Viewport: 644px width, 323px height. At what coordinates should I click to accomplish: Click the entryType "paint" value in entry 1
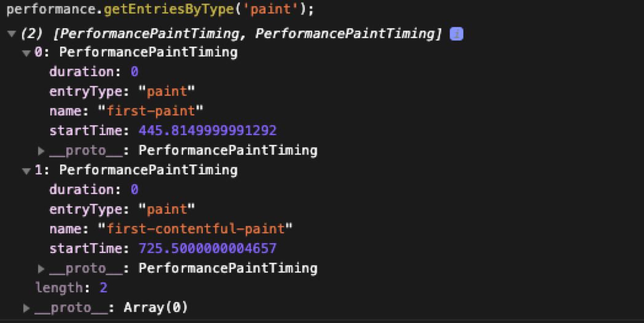pos(167,209)
